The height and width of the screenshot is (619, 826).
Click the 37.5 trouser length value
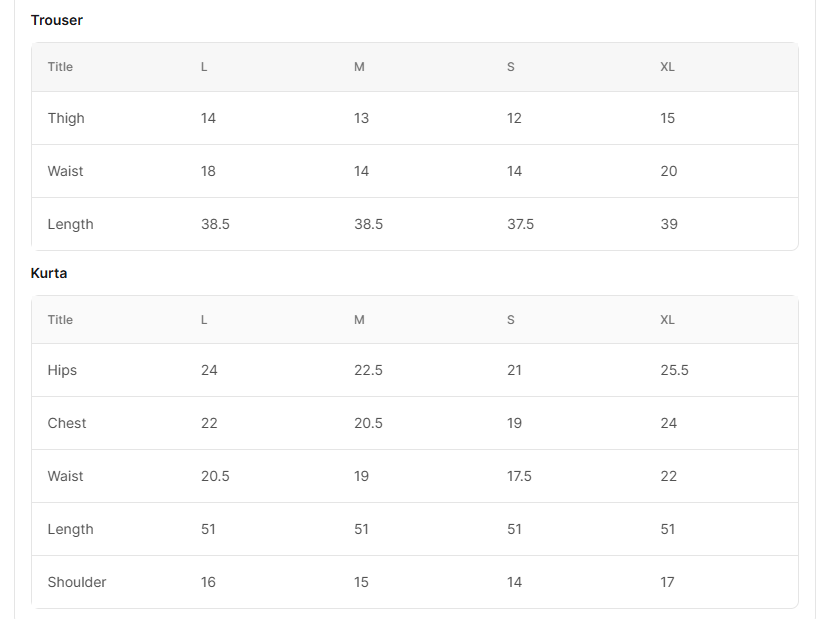click(520, 224)
